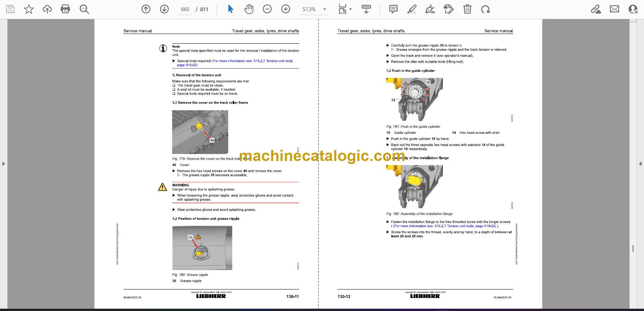Click the fit page scrolling icon

coord(342,9)
